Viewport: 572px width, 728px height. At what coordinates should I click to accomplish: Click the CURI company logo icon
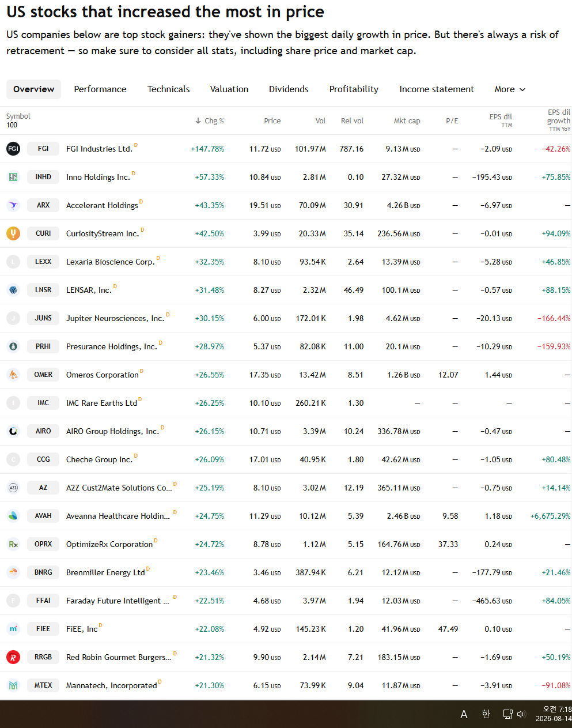(13, 233)
